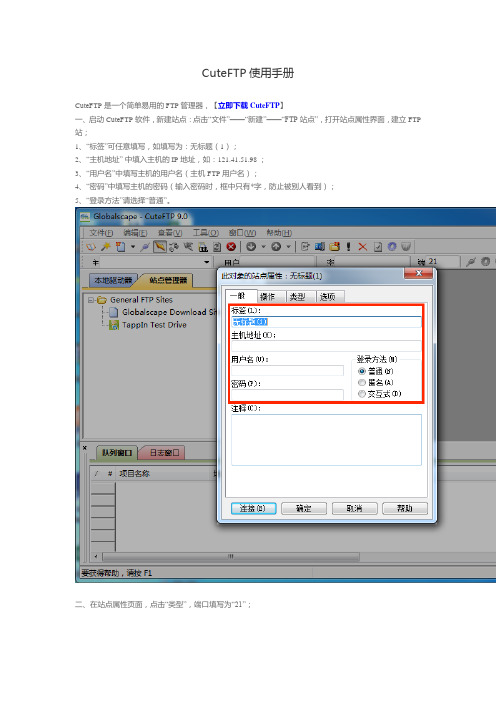Select the 操作 tab in site properties
The image size is (496, 702).
pos(270,296)
